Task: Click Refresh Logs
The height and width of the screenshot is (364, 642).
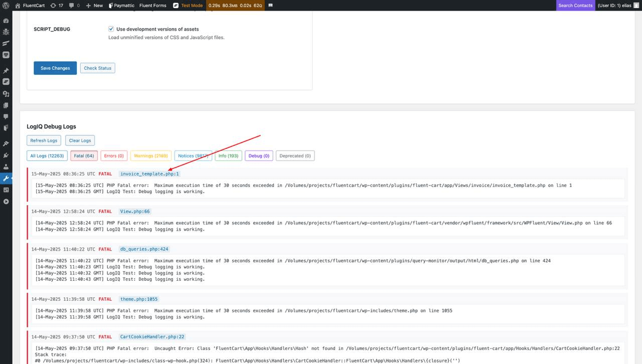Action: tap(44, 140)
